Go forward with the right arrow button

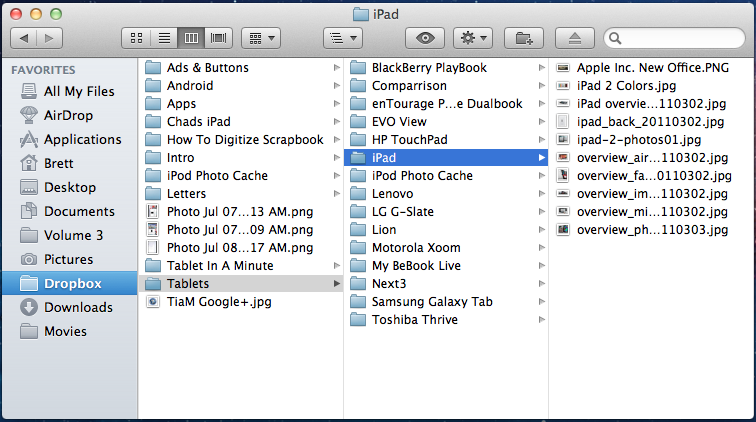click(49, 38)
